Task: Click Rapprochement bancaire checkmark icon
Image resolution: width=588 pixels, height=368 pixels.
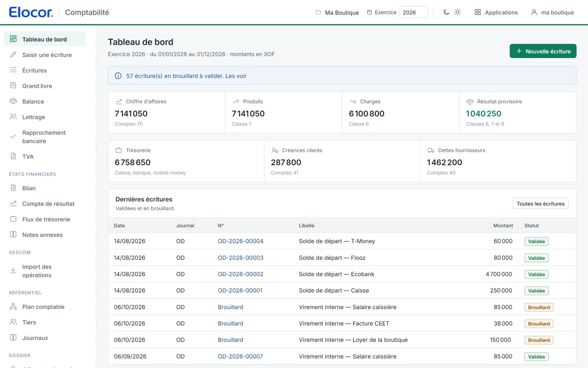Action: click(x=13, y=137)
